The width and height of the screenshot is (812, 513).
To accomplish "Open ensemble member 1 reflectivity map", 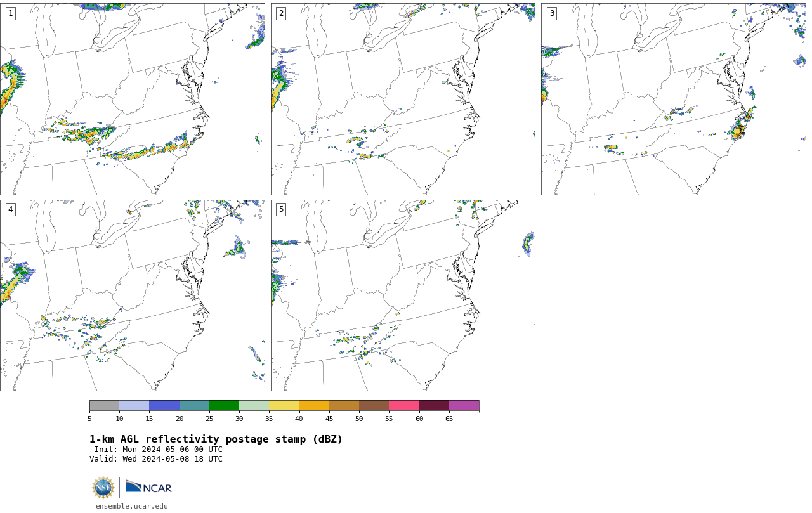I will [132, 99].
